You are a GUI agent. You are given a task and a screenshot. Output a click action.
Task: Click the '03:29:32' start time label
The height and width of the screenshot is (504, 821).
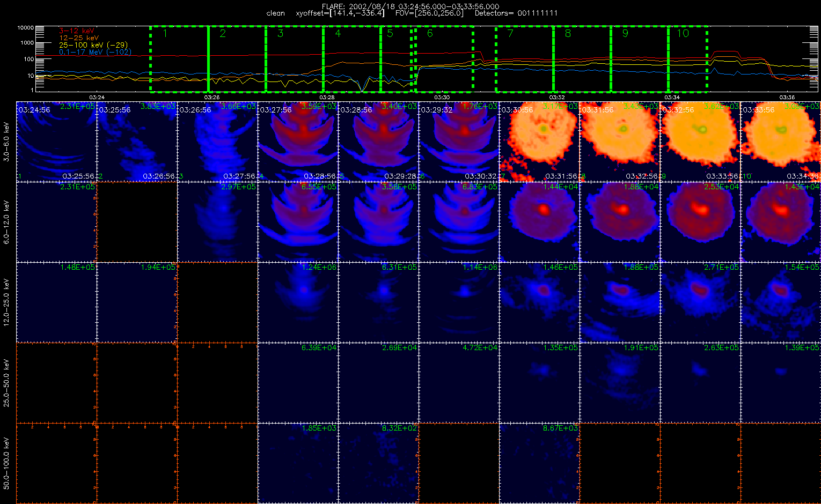click(x=437, y=110)
